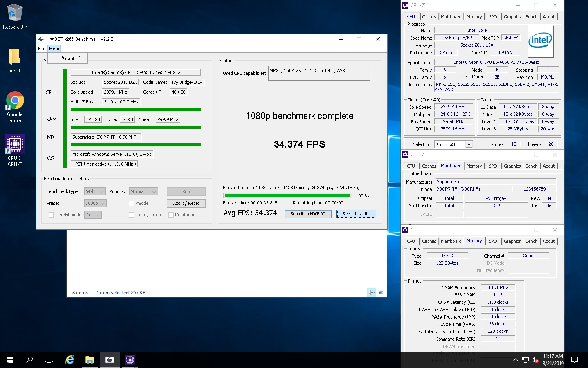Click the '8 items' Explorer status text
Screen dimensions: 588x368
[80, 293]
